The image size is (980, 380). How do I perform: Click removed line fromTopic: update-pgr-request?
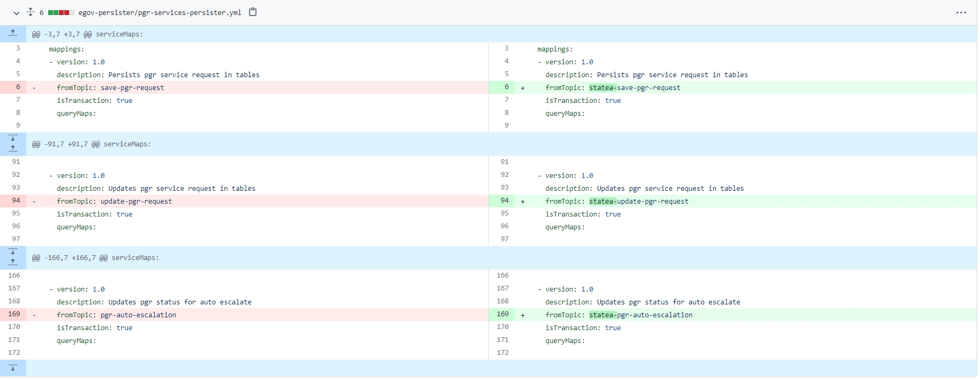pos(114,202)
